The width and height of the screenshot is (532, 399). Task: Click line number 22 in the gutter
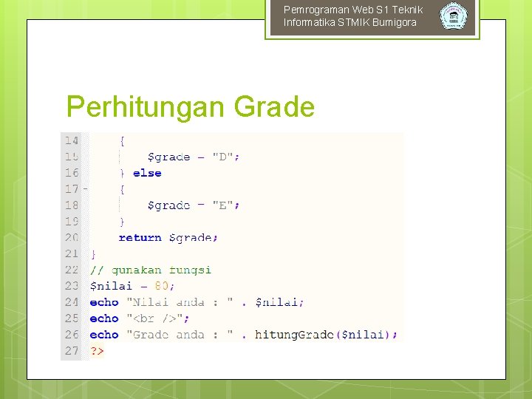tap(72, 270)
